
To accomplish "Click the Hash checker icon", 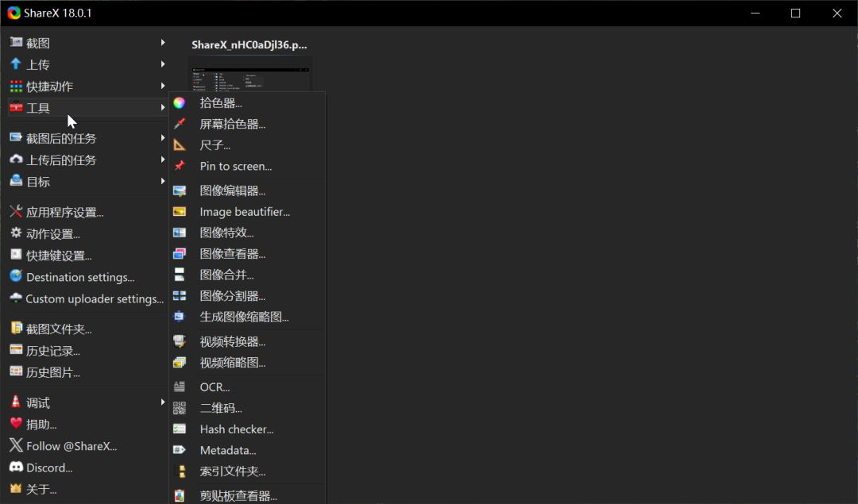I will pos(180,429).
